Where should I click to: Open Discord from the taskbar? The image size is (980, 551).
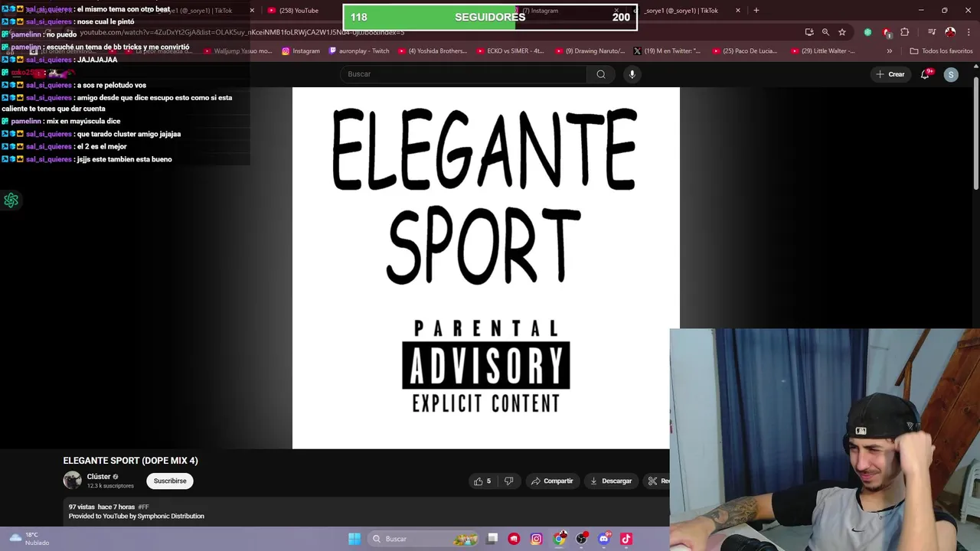604,539
